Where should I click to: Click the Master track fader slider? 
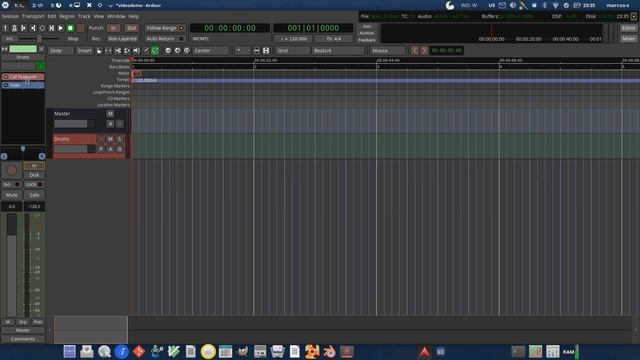(x=74, y=124)
